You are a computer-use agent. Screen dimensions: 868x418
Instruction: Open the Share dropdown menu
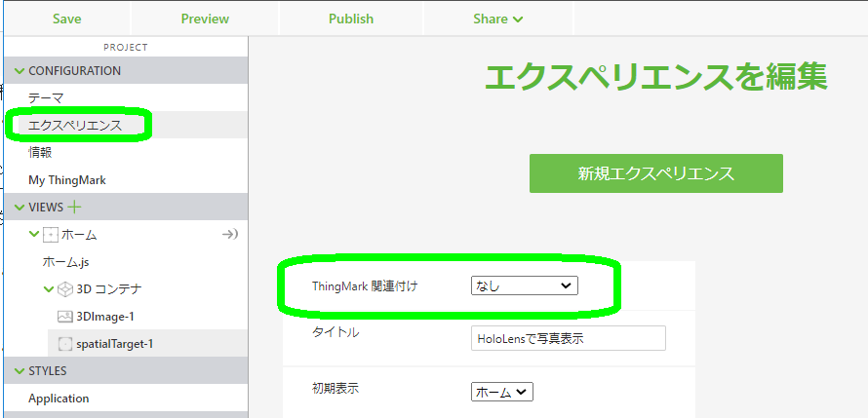tap(497, 19)
